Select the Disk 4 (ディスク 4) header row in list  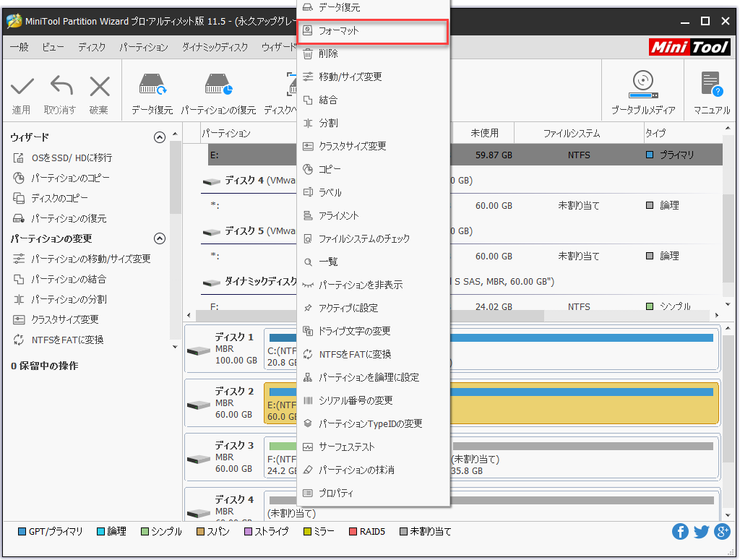(x=462, y=180)
